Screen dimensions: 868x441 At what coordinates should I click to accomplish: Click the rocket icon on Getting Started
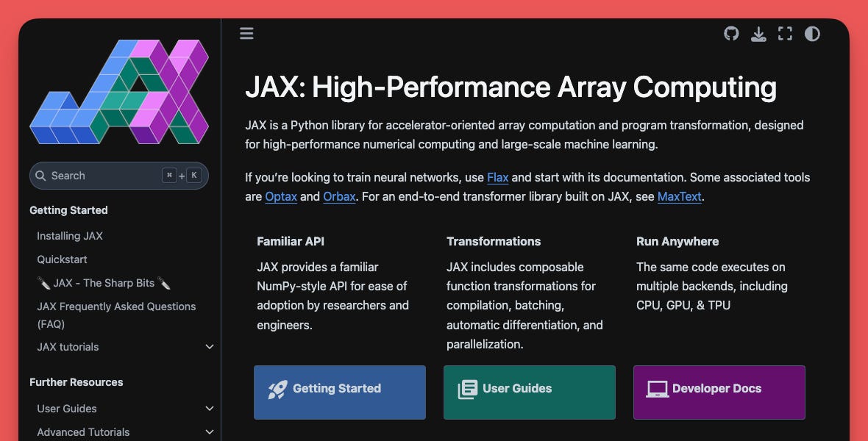[x=277, y=388]
